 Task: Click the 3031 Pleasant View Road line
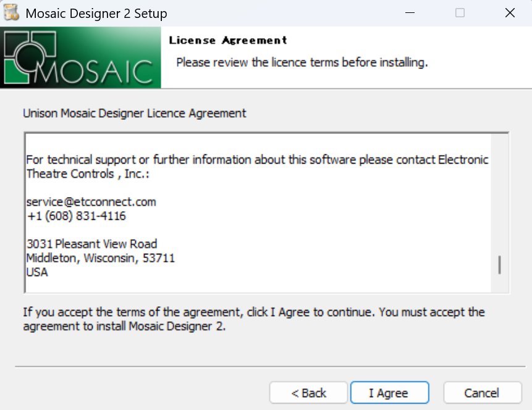pyautogui.click(x=91, y=244)
